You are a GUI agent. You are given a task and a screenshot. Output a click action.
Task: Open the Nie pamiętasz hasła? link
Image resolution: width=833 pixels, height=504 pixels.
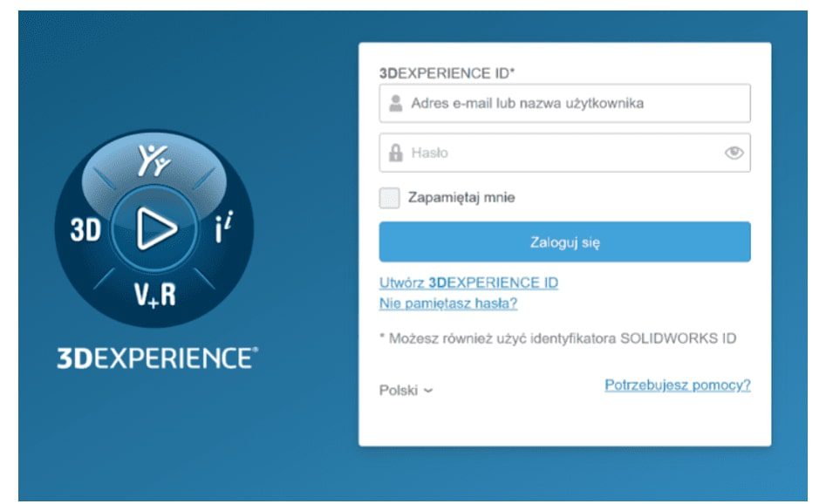coord(447,303)
